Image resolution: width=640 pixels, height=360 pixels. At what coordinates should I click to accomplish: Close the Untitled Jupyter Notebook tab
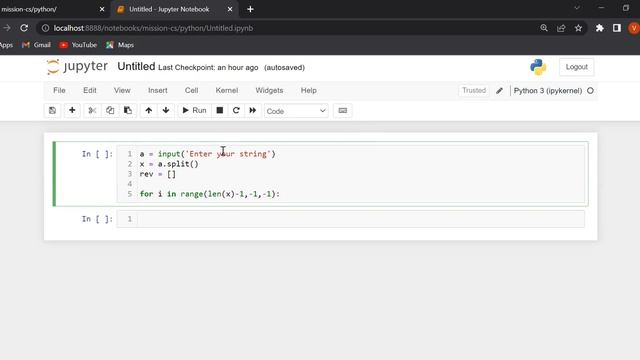(230, 9)
